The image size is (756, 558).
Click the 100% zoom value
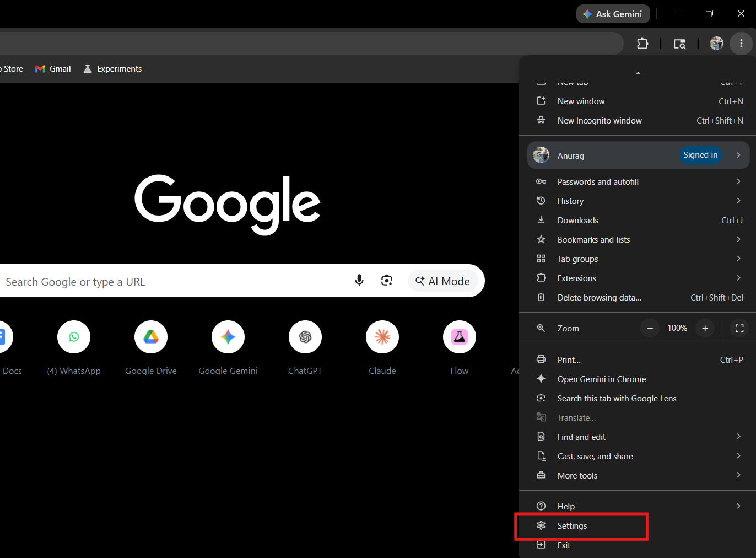click(x=677, y=328)
